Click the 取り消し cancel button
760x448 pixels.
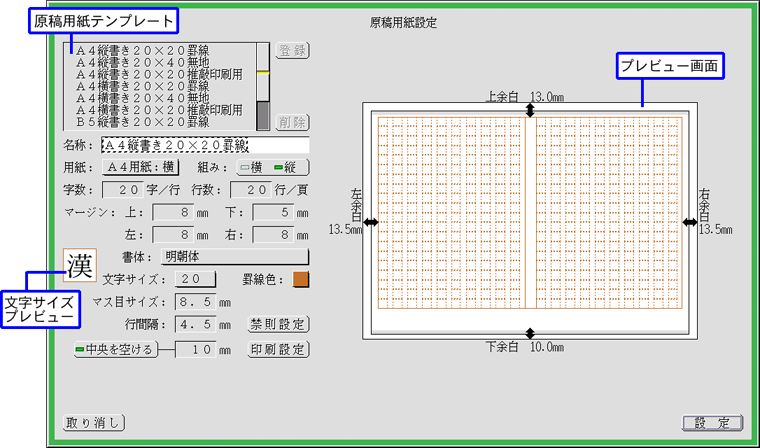tap(91, 421)
